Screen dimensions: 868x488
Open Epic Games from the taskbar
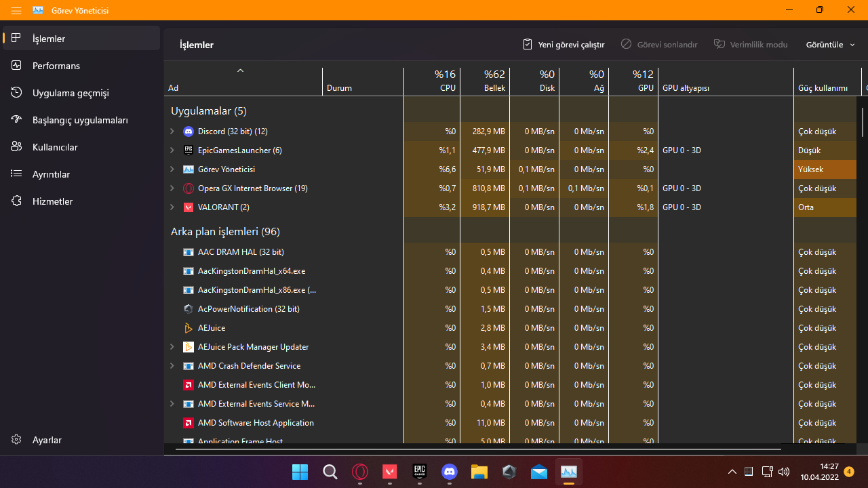(420, 472)
